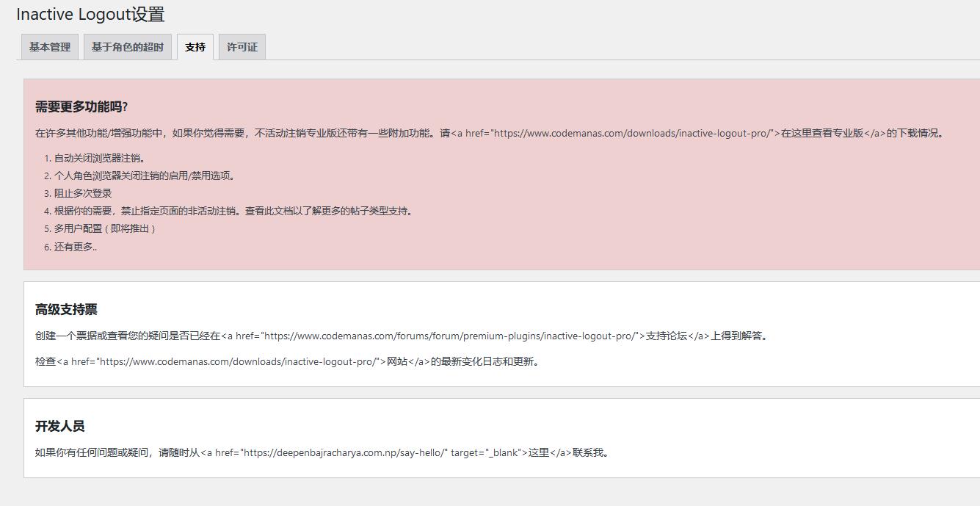This screenshot has height=506, width=980.
Task: Select the 支持 tab
Action: click(195, 47)
